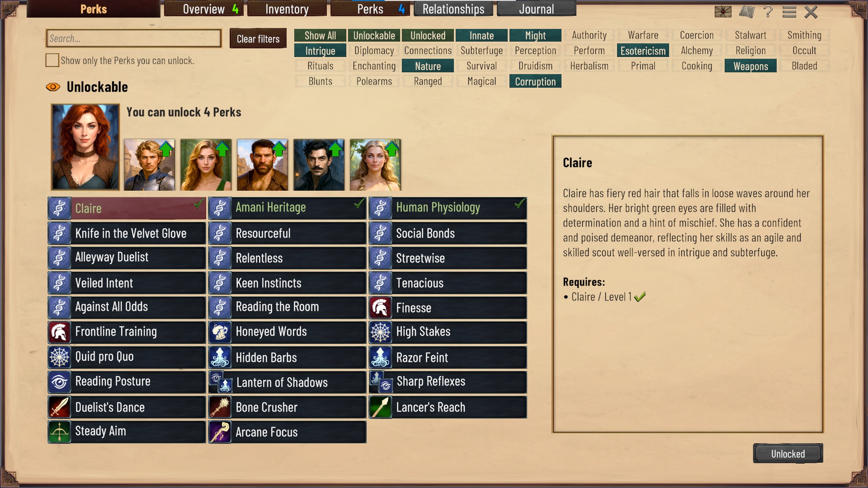
Task: Switch to the Inventory tab
Action: click(287, 9)
